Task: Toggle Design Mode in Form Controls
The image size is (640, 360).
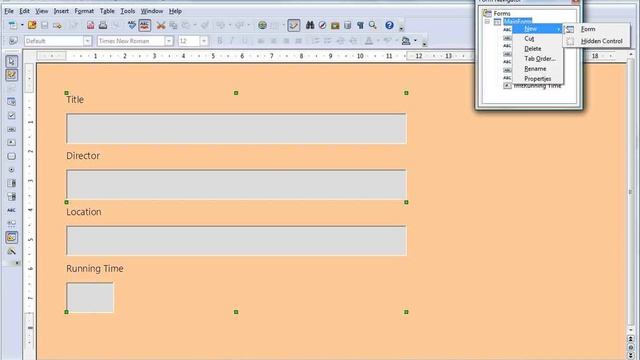Action: tap(11, 75)
